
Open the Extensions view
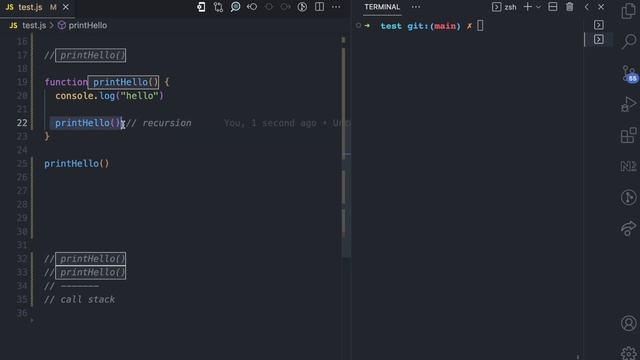tap(629, 135)
